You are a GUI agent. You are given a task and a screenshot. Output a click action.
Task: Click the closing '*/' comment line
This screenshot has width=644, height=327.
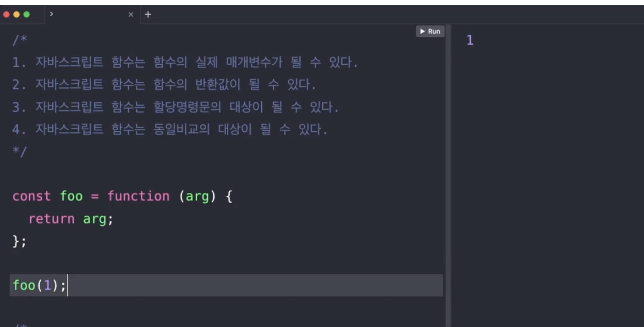point(19,152)
